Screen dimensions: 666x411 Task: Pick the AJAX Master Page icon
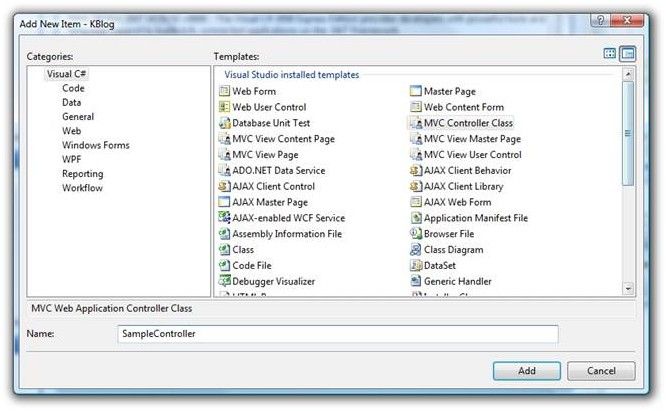point(224,202)
